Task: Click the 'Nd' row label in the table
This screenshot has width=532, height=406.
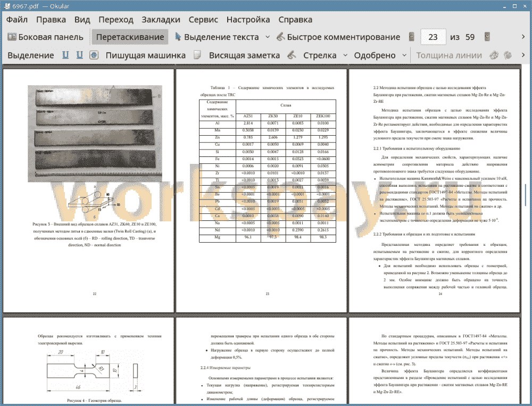Action: [218, 230]
